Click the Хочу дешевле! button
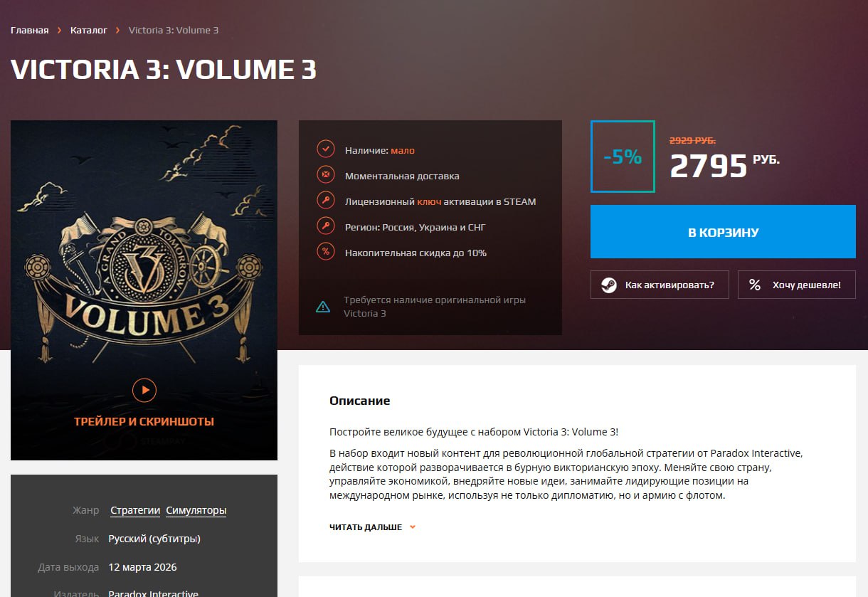 [797, 285]
